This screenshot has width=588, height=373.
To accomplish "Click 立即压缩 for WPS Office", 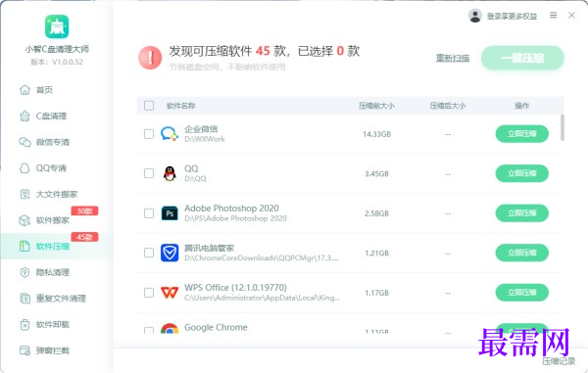I will click(522, 293).
